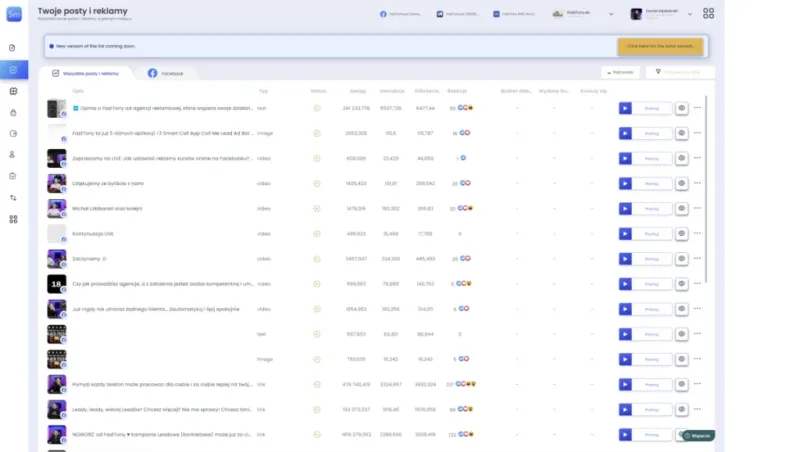Select the Wszystkie posty i reklamy tab
Image resolution: width=800 pixels, height=452 pixels.
pyautogui.click(x=91, y=73)
